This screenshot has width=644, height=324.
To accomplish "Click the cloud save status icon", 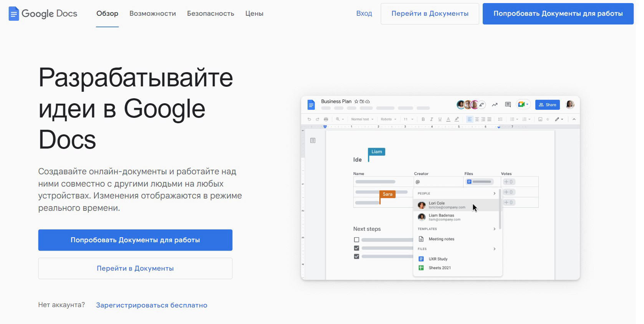I will coord(368,101).
